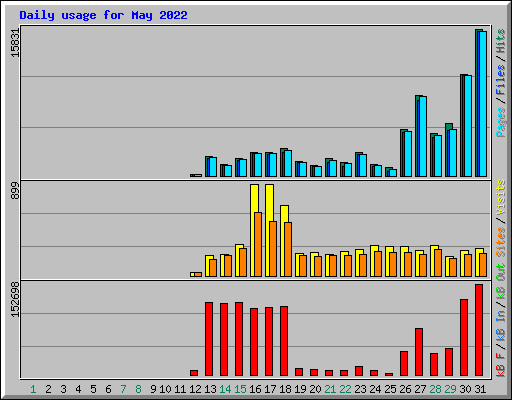Click green day 28 on the x-axis
This screenshot has width=512, height=400.
(x=435, y=389)
